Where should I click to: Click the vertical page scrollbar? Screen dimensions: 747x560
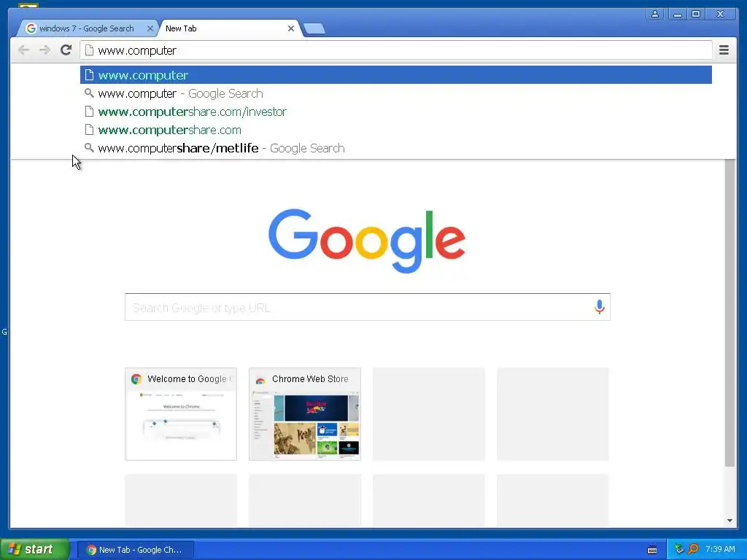pyautogui.click(x=729, y=314)
